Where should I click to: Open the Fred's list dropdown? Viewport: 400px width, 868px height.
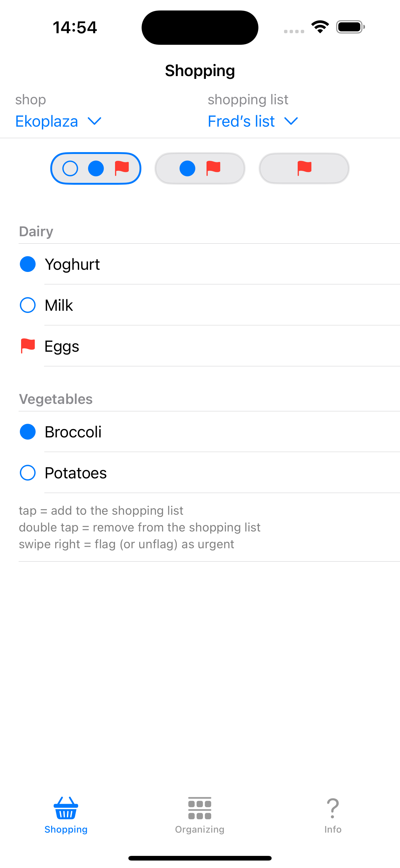[x=241, y=121]
